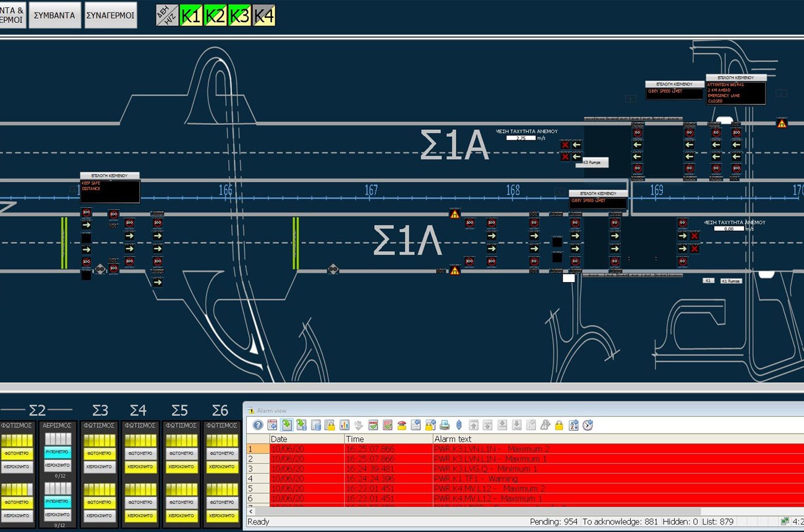This screenshot has width=804, height=532.
Task: Toggle Σ2 upper ΡΥΠΟΜΕΤΡΟ ventilation mode
Action: 58,453
